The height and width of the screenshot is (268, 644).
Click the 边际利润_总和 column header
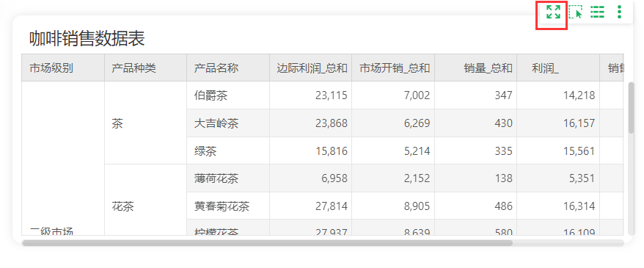point(310,68)
